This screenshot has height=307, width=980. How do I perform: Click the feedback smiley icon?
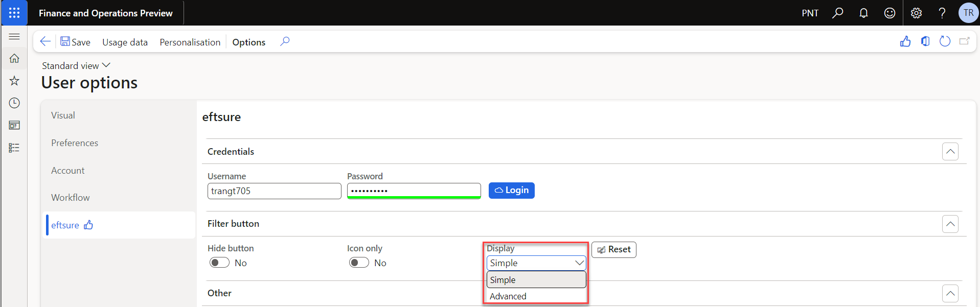[x=890, y=13]
